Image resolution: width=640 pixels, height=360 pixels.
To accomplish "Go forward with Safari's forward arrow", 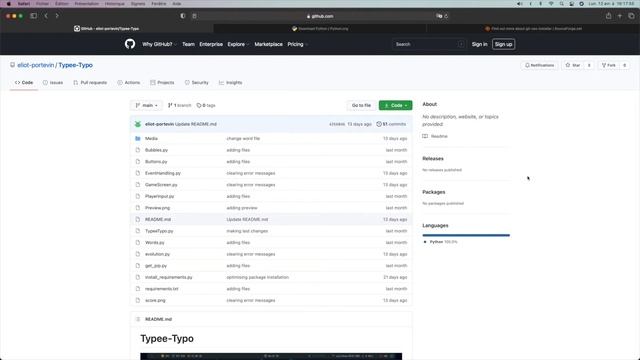I will click(x=57, y=16).
